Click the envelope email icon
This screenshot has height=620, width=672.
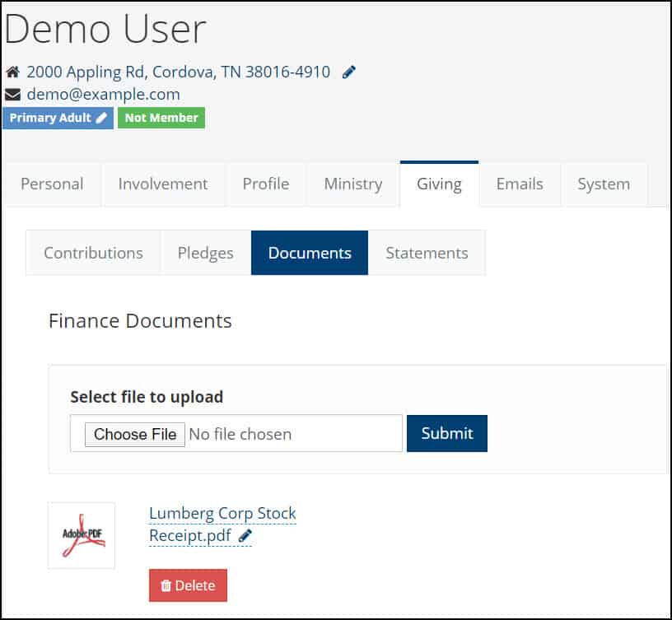(12, 95)
